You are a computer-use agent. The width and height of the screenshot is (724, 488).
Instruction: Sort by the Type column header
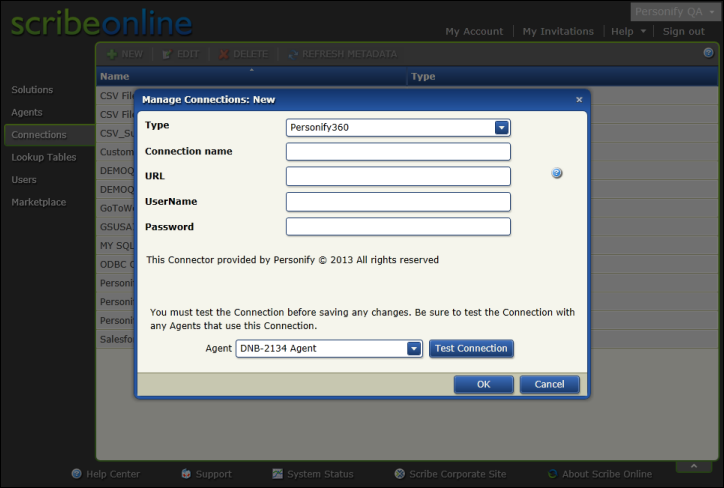562,76
